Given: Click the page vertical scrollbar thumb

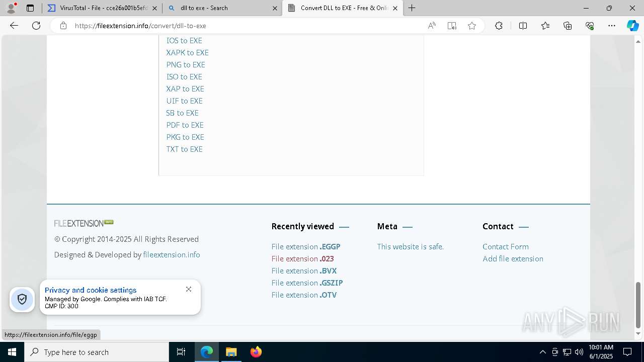Looking at the screenshot, I should coord(638,304).
